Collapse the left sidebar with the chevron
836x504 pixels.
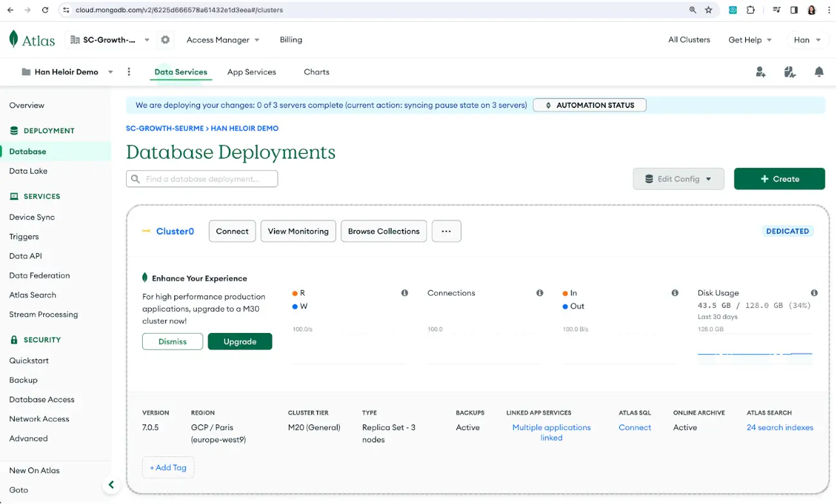[111, 484]
